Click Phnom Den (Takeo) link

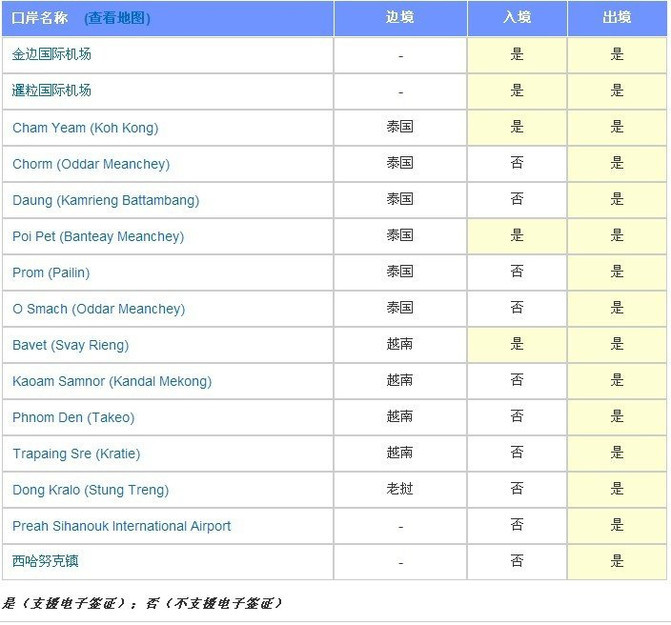[73, 418]
